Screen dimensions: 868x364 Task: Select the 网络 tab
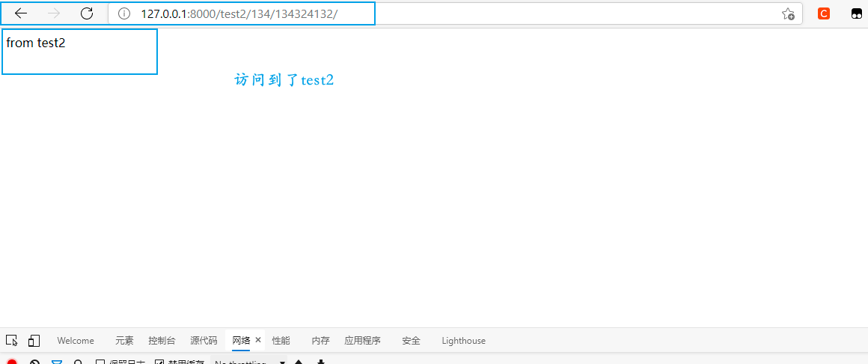pyautogui.click(x=242, y=341)
